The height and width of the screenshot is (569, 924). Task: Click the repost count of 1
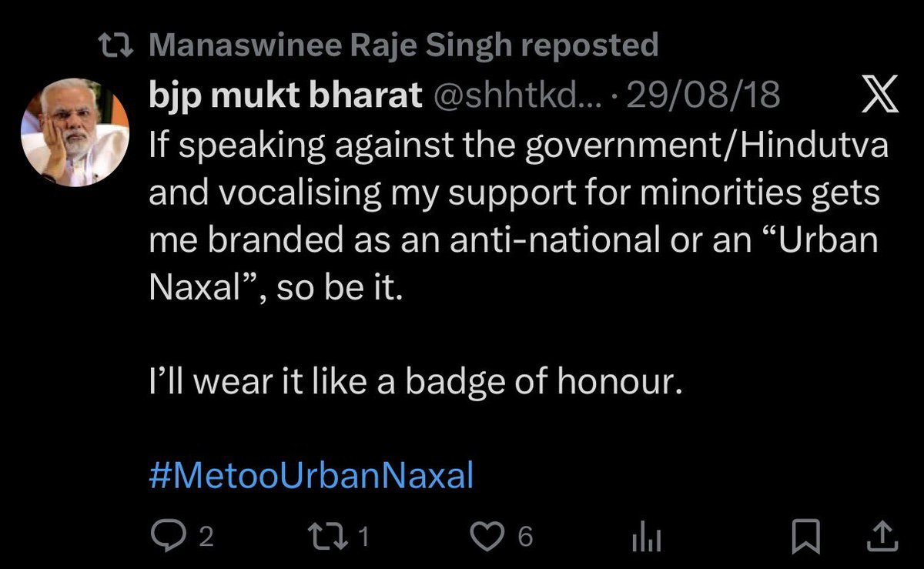point(364,536)
